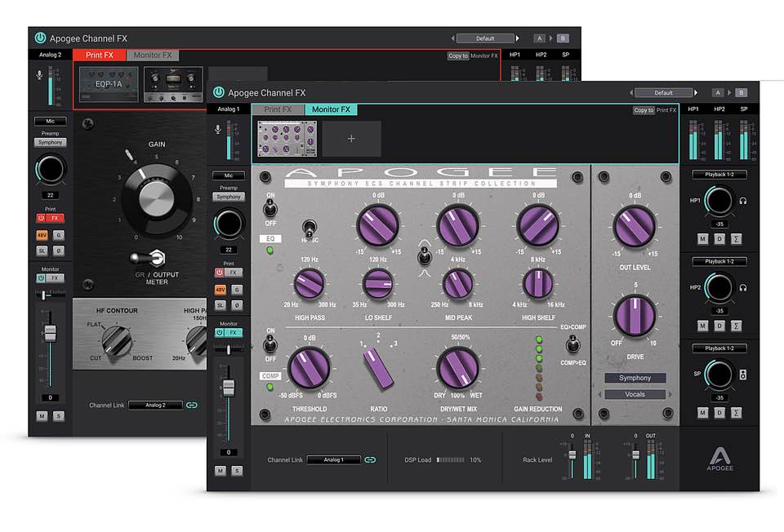
Task: Click the Channel Link chain icon next to Analog 2
Action: tap(191, 405)
